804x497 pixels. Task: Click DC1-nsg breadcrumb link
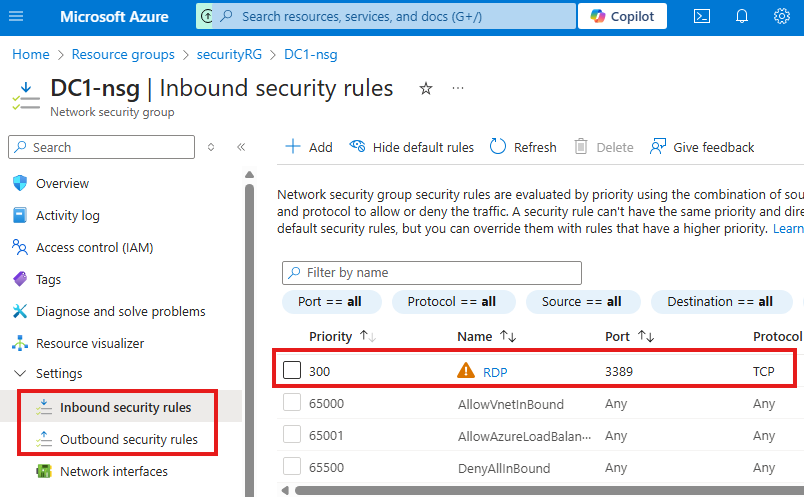click(x=311, y=54)
